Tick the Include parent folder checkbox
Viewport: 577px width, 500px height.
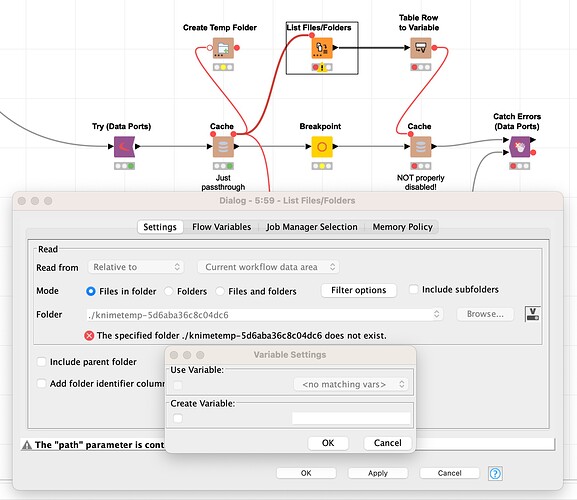[x=42, y=362]
